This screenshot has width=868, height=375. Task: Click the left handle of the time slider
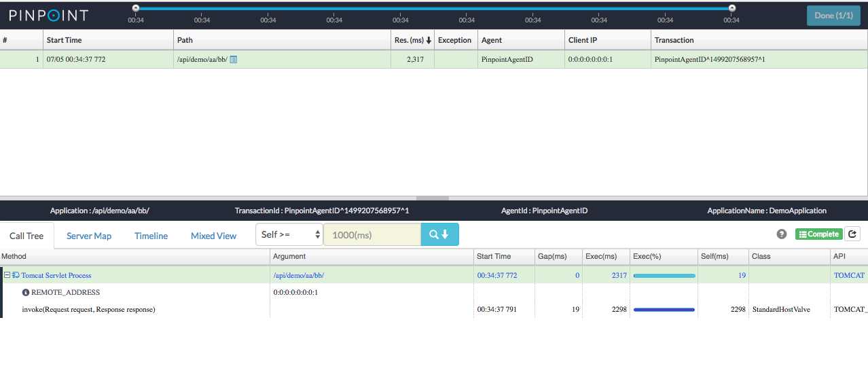(136, 8)
